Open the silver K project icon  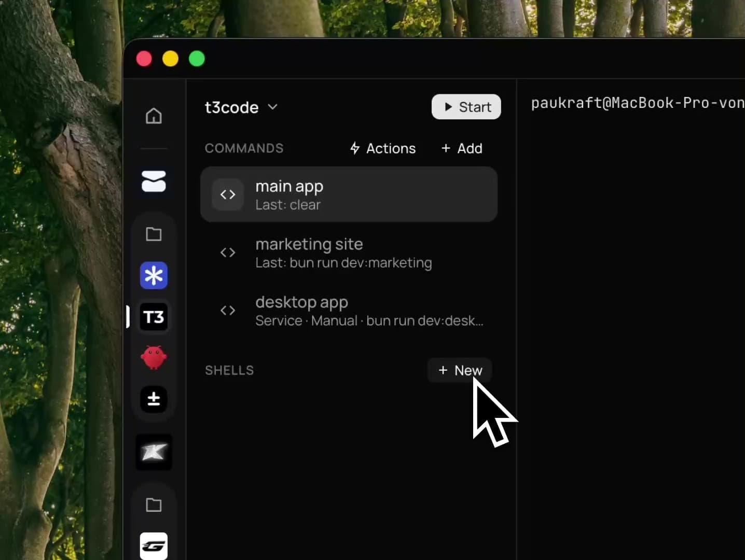pyautogui.click(x=154, y=452)
